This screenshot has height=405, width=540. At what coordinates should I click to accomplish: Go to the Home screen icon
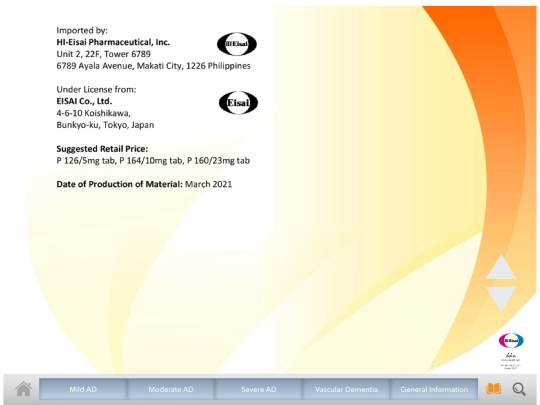[x=23, y=389]
